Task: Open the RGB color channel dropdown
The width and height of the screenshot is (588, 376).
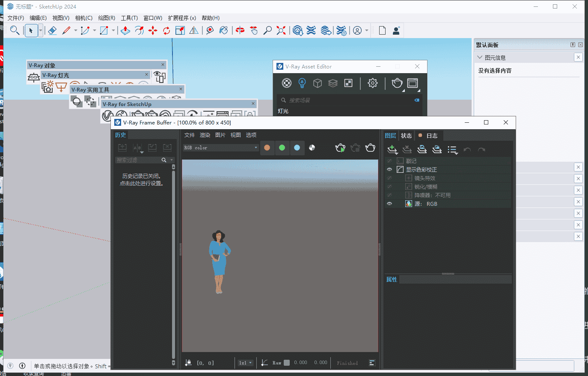Action: click(x=220, y=148)
